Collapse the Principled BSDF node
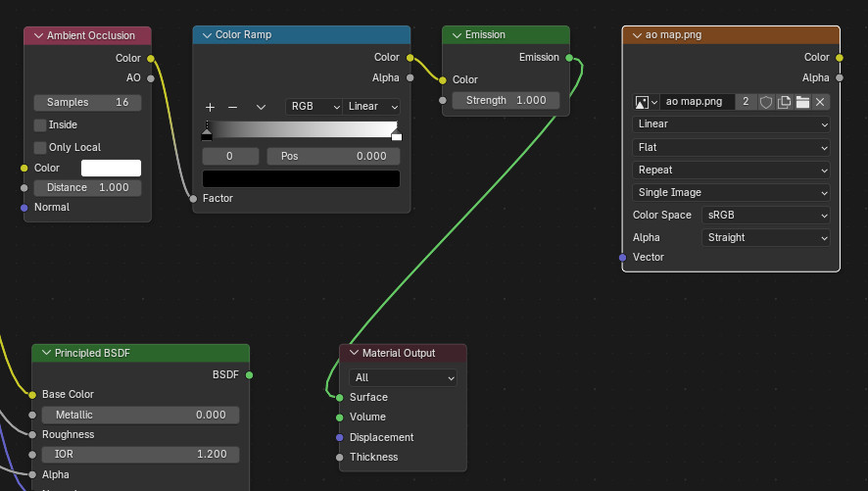This screenshot has height=491, width=868. [46, 353]
